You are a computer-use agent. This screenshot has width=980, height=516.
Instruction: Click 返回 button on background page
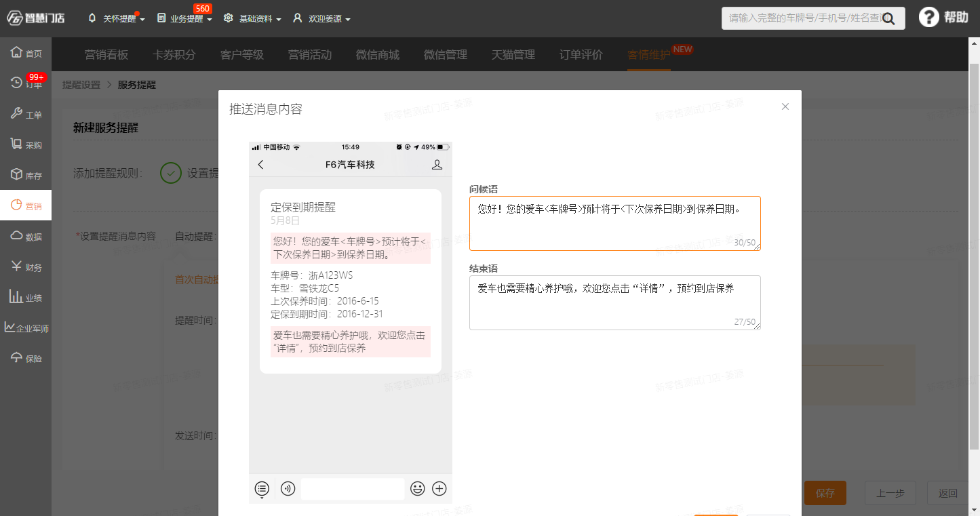(x=947, y=493)
